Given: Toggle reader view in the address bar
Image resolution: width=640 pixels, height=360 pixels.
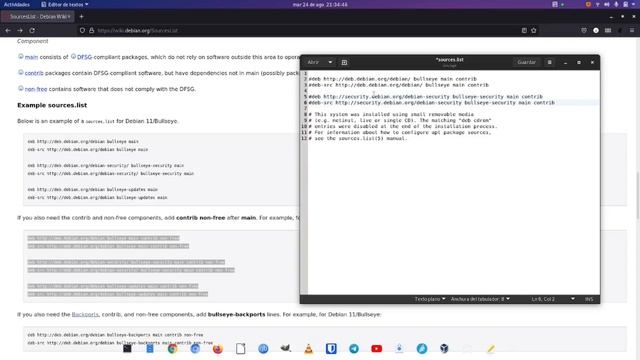Looking at the screenshot, I should click(x=524, y=30).
